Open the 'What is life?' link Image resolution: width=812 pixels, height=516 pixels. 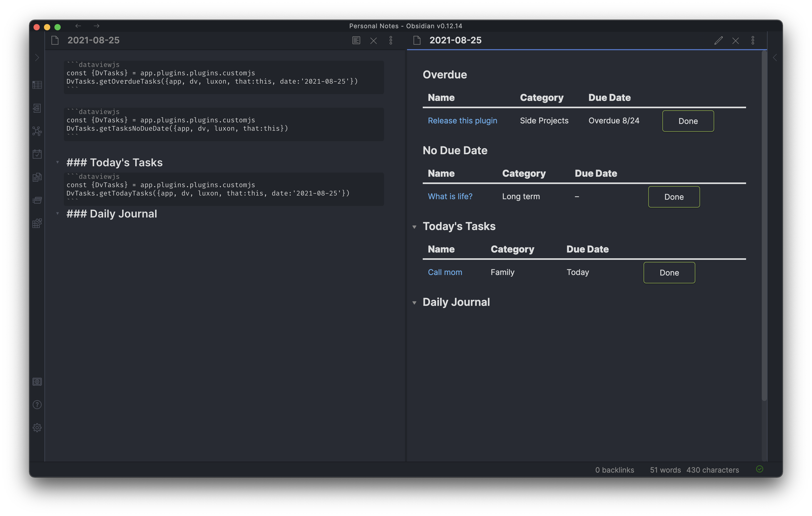(x=450, y=197)
